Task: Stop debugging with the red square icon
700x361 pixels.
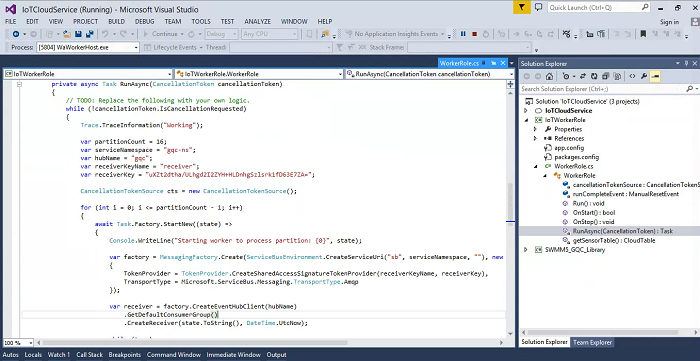Action: click(475, 34)
